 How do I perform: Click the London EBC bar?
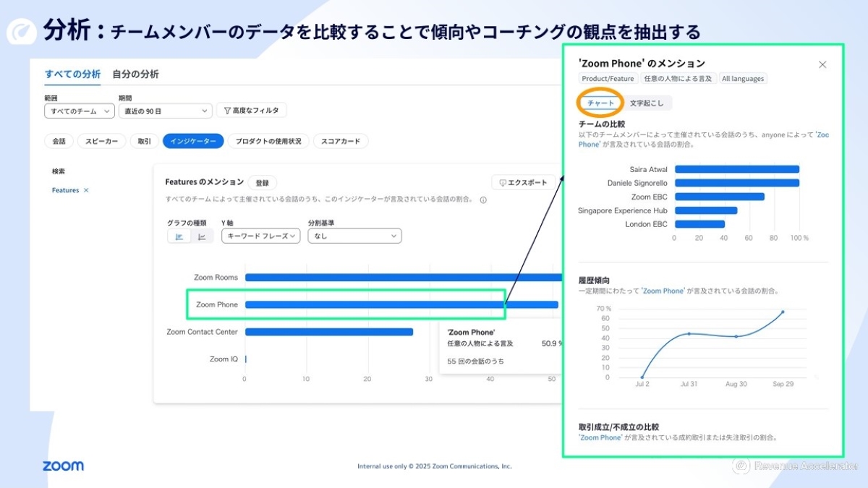[x=699, y=224]
